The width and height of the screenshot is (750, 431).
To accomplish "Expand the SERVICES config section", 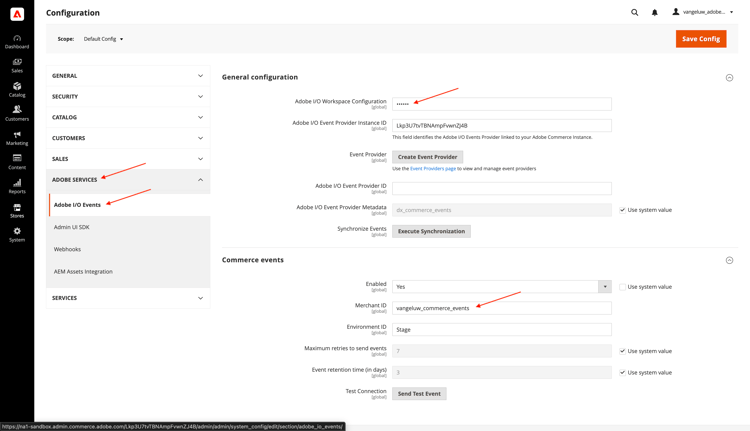I will [128, 298].
